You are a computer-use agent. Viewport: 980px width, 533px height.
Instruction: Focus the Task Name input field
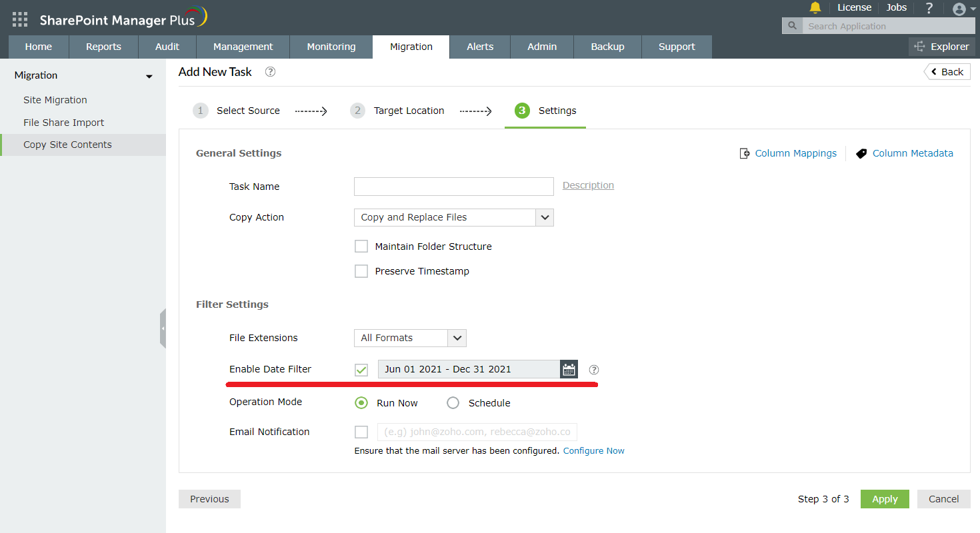[454, 187]
